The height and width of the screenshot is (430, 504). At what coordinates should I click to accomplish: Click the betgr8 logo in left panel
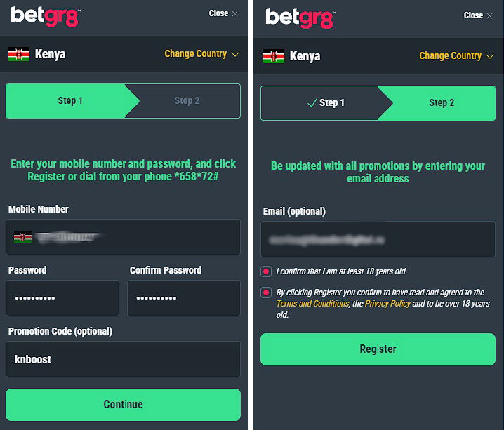tap(44, 15)
